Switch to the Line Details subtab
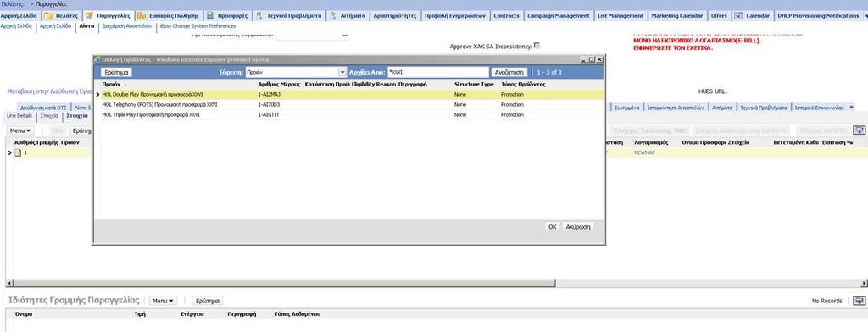Screen dimensions: 868x332 coord(19,116)
